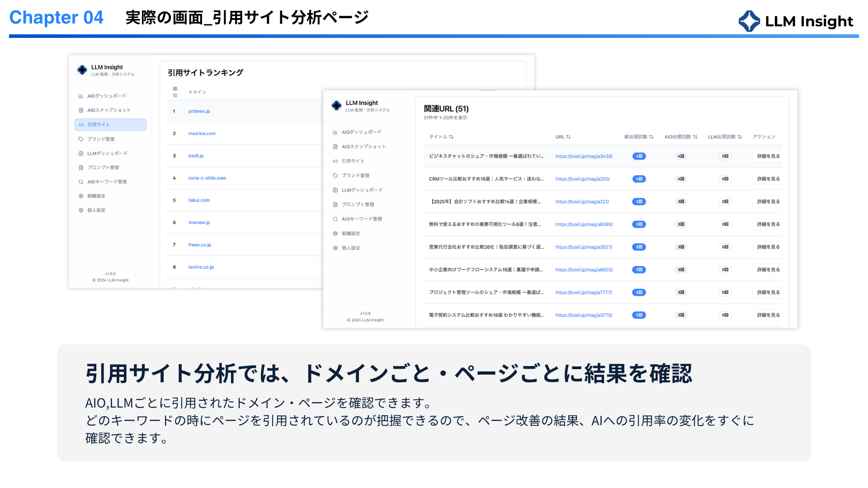Click 引用サイト link icon in front window sidebar
868x488 pixels.
335,161
